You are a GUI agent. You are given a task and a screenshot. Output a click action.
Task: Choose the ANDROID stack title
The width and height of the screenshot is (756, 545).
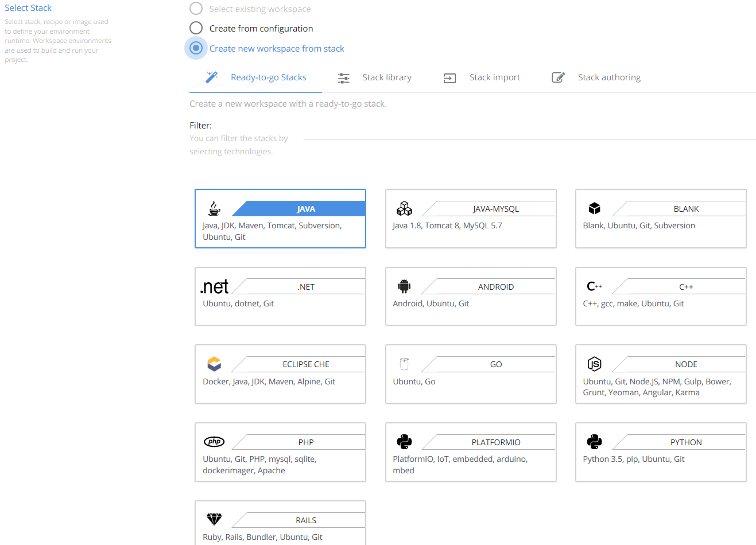(496, 287)
